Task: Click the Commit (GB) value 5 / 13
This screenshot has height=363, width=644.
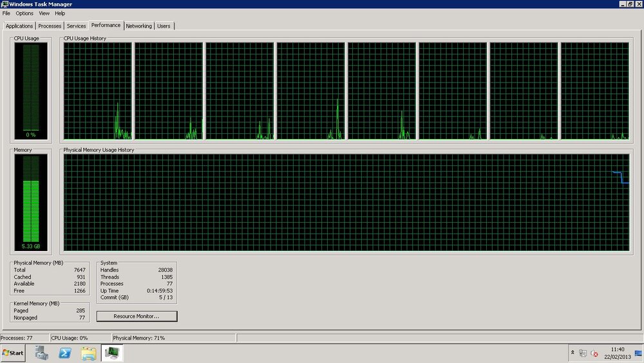Action: (x=166, y=297)
